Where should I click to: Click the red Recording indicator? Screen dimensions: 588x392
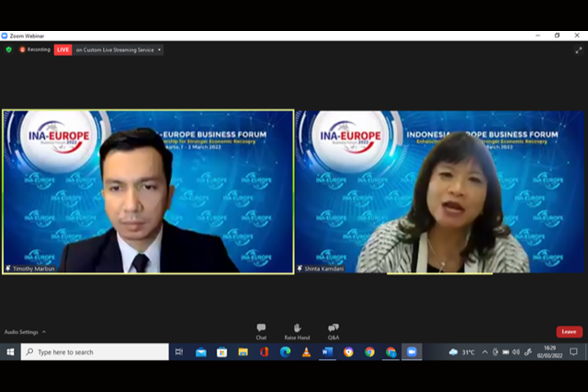tap(35, 49)
